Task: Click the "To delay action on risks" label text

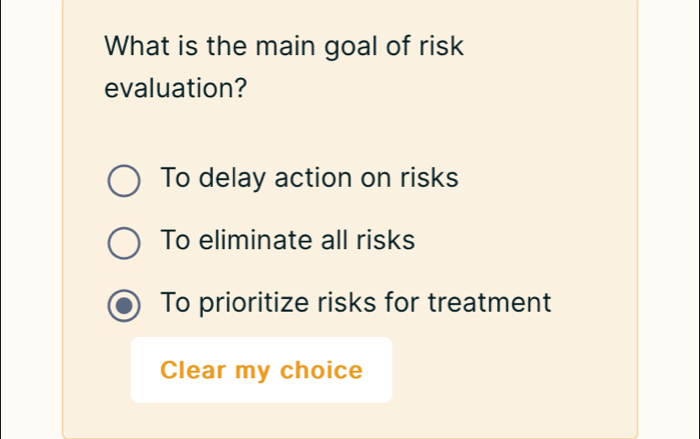Action: click(x=309, y=179)
